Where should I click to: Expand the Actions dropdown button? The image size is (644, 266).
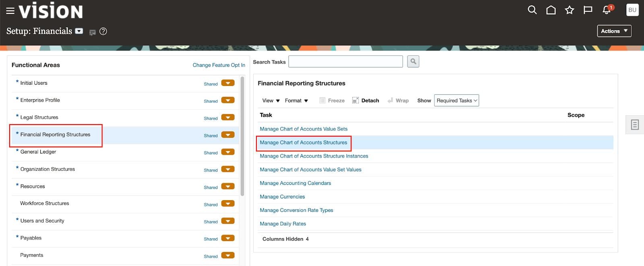coord(614,31)
